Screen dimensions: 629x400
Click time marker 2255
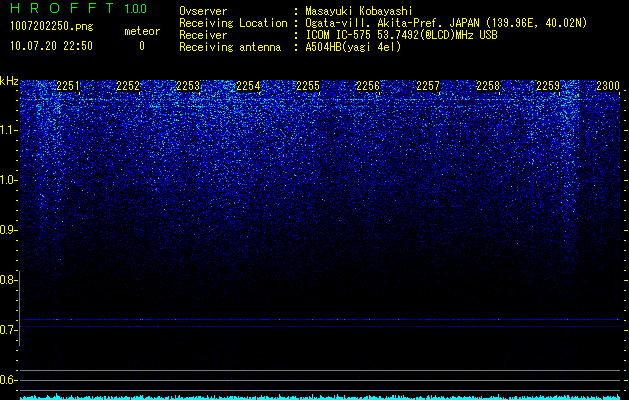[x=308, y=86]
